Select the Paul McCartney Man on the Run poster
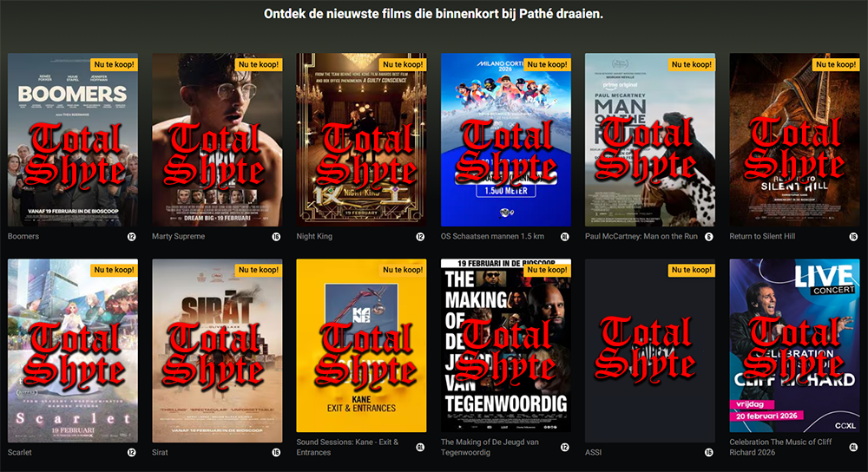 click(650, 140)
